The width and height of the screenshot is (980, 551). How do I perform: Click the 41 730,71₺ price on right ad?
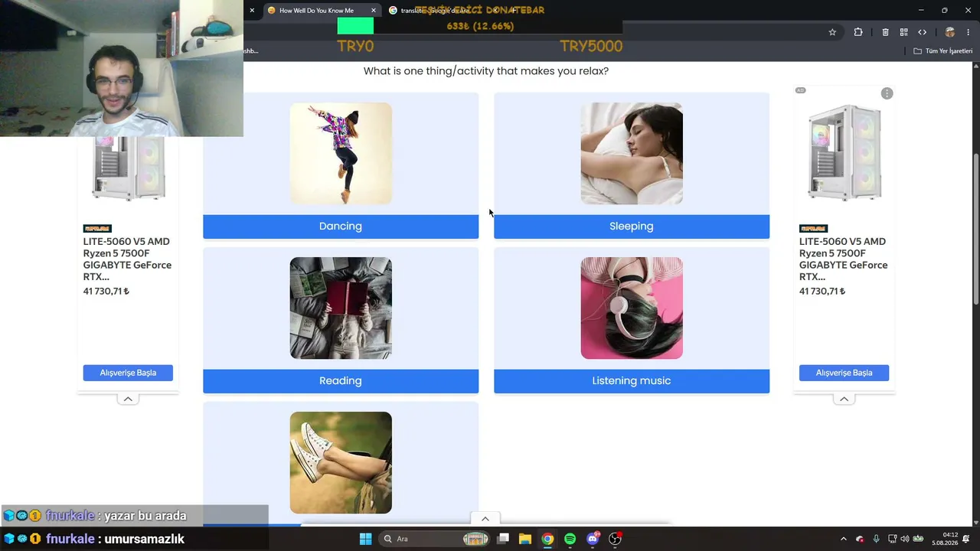pos(822,292)
